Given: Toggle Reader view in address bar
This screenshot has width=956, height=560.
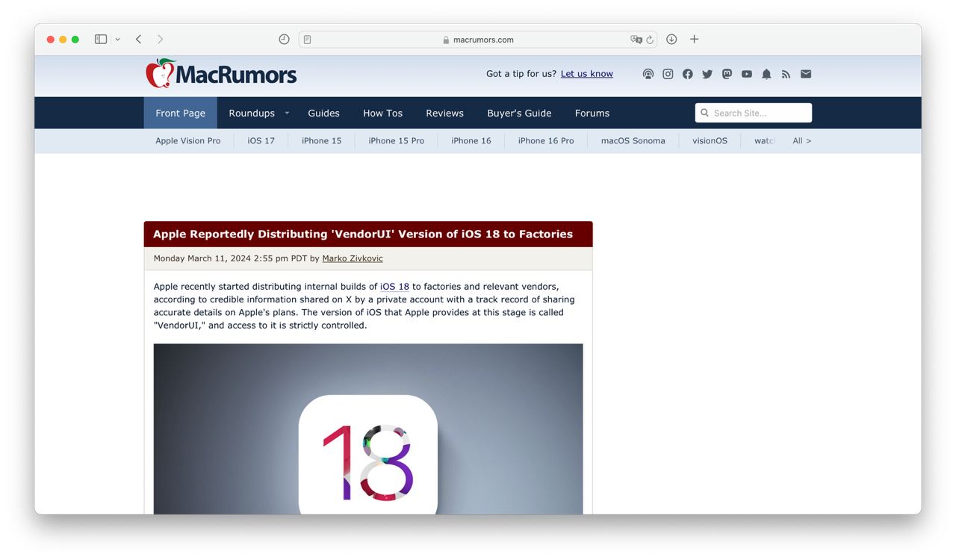Looking at the screenshot, I should tap(307, 40).
